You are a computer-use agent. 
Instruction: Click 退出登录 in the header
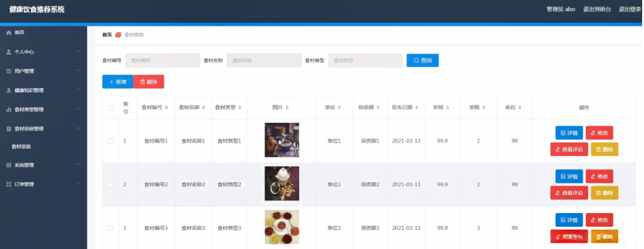point(630,9)
